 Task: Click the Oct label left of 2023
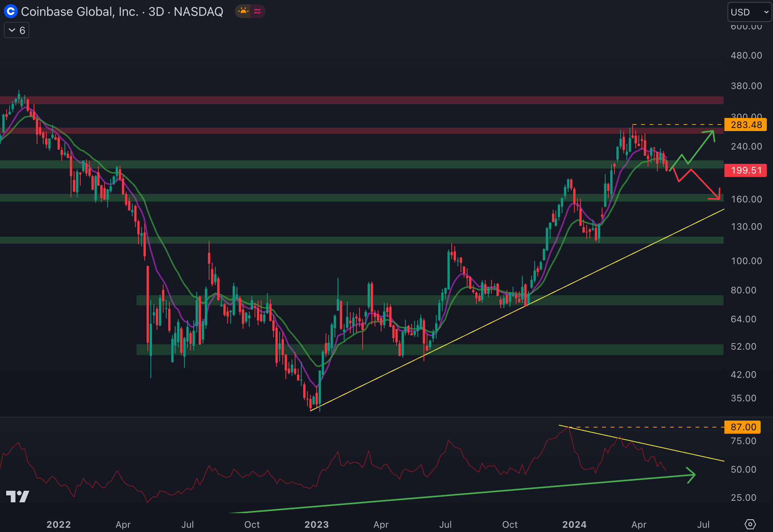tap(252, 524)
